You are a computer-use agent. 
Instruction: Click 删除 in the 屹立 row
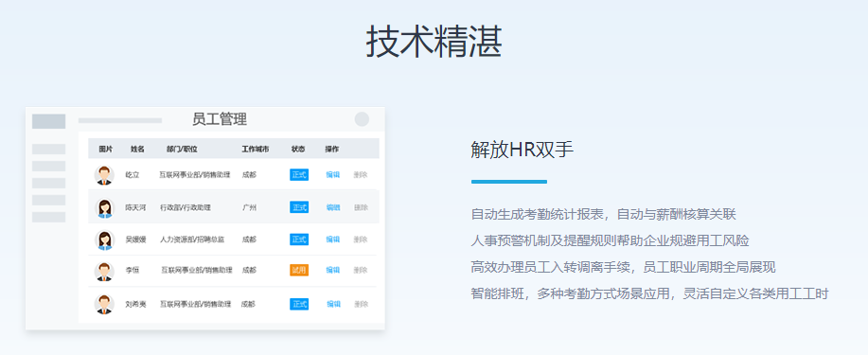[361, 175]
